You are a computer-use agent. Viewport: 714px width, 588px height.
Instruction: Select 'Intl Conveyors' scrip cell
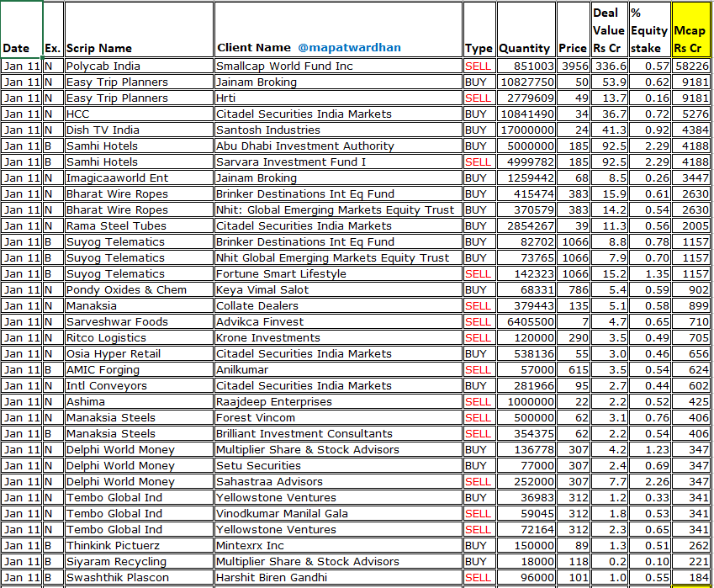(x=139, y=386)
